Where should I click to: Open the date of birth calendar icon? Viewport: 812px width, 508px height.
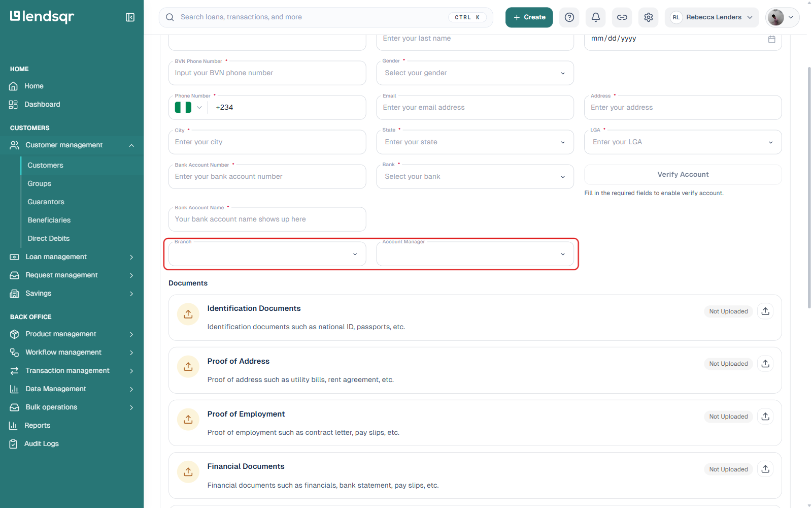click(771, 39)
